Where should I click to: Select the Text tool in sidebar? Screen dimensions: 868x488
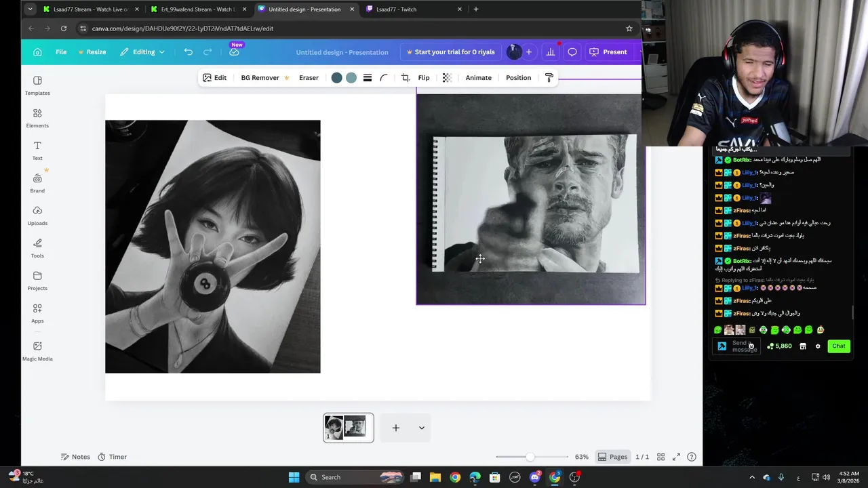pyautogui.click(x=37, y=150)
